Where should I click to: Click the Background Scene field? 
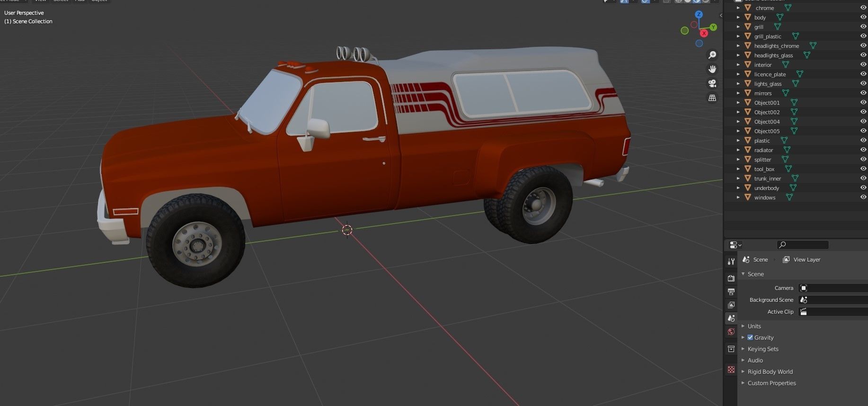(833, 300)
